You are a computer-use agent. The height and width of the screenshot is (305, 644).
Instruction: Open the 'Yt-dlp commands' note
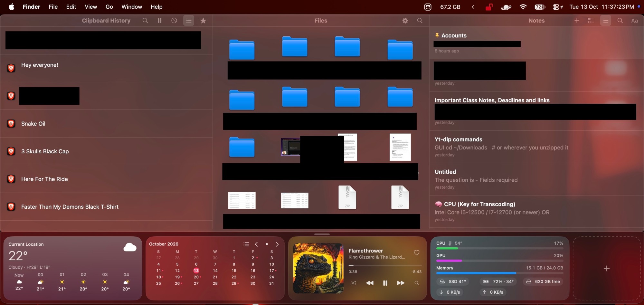coord(536,147)
